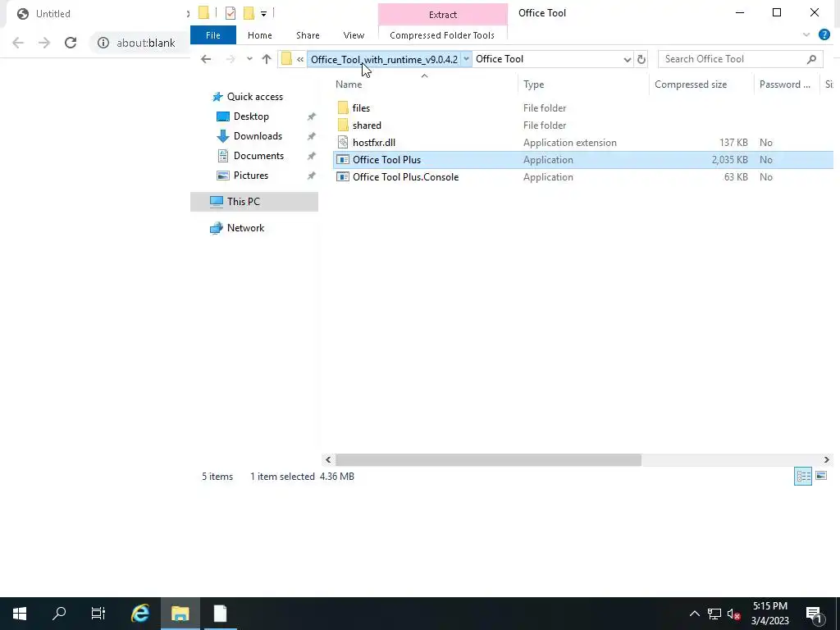Select the shared folder
Image resolution: width=840 pixels, height=630 pixels.
pyautogui.click(x=367, y=126)
